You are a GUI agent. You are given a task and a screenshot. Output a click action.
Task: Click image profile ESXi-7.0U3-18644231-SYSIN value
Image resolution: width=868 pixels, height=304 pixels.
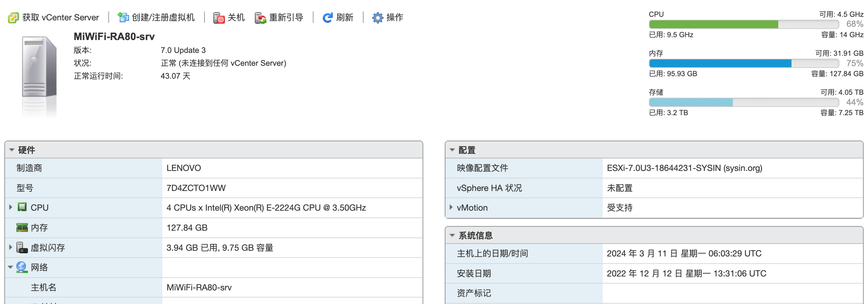[685, 168]
